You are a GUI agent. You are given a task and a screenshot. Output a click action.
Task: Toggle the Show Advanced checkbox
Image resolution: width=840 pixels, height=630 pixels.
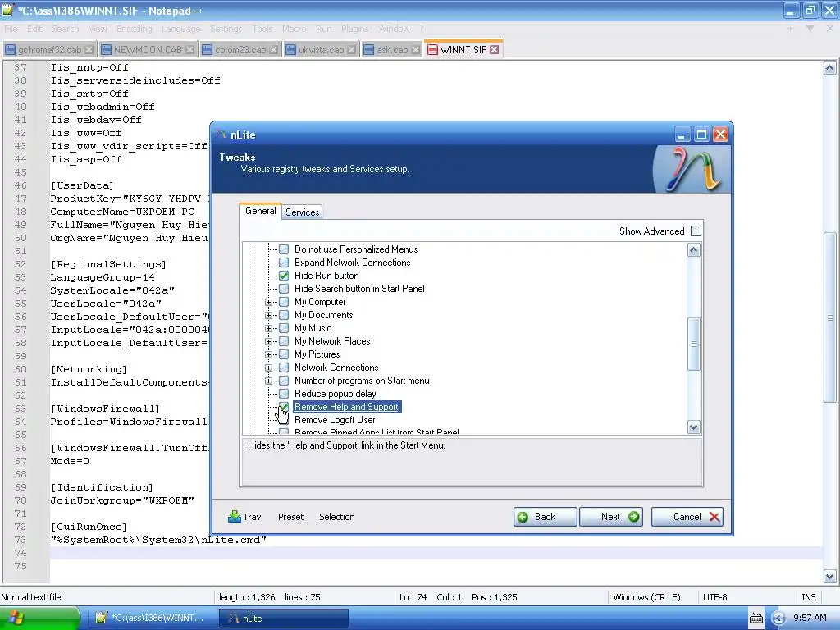tap(696, 231)
